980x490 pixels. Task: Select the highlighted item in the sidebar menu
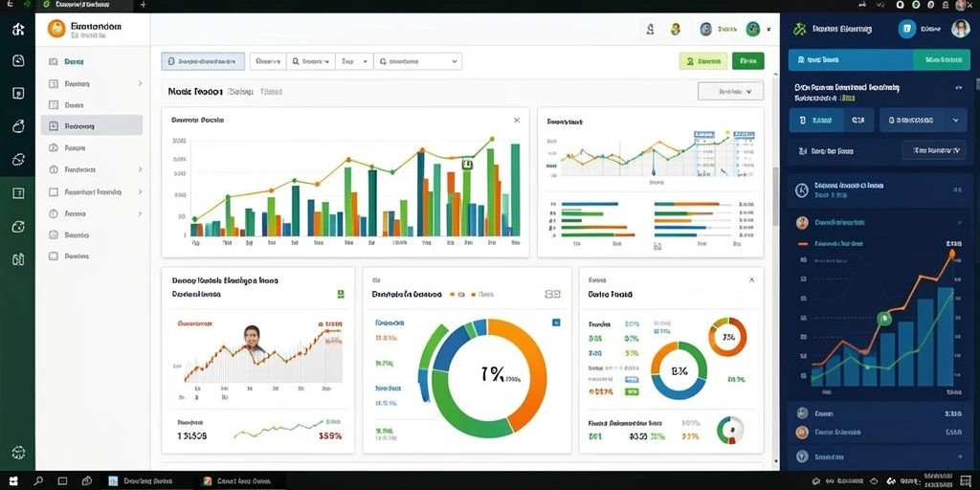pyautogui.click(x=92, y=125)
